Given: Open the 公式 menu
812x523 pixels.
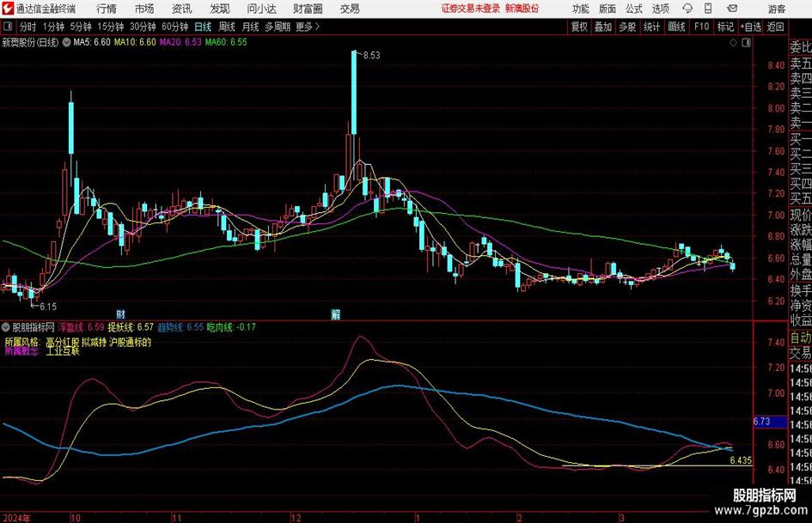Looking at the screenshot, I should click(x=634, y=9).
